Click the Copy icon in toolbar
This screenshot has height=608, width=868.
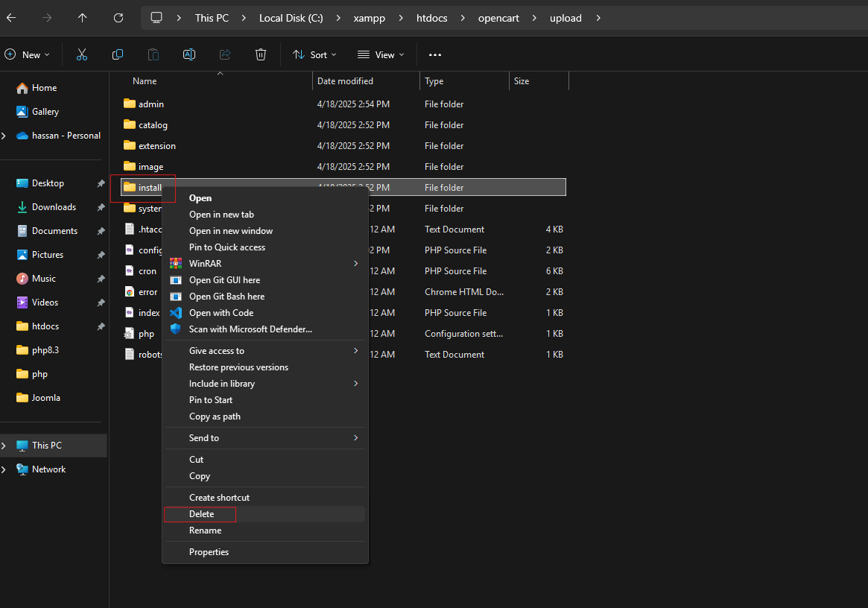coord(118,54)
